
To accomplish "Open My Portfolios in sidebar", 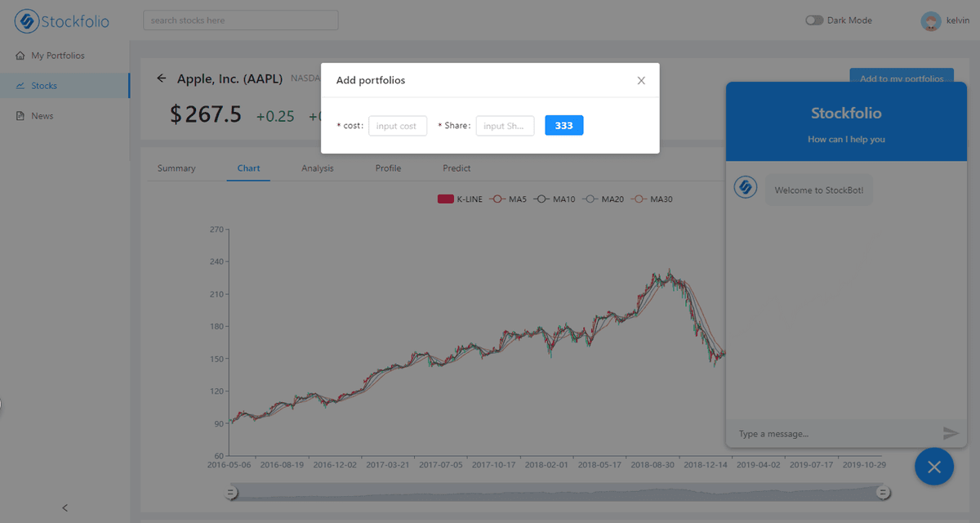I will (57, 56).
